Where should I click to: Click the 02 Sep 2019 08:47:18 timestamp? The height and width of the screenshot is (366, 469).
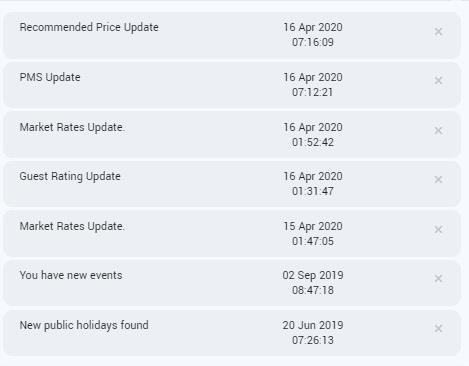[313, 283]
